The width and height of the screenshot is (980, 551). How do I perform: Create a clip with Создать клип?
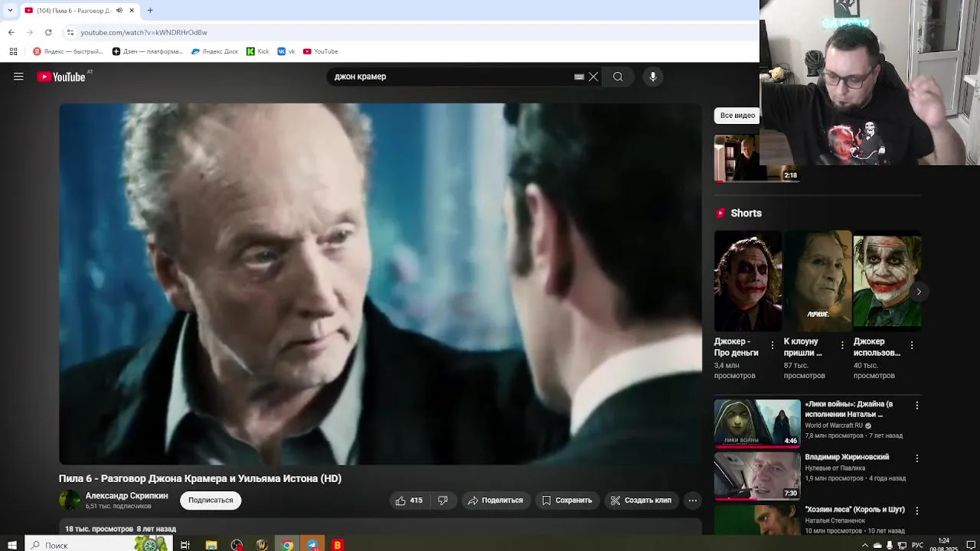tap(641, 500)
